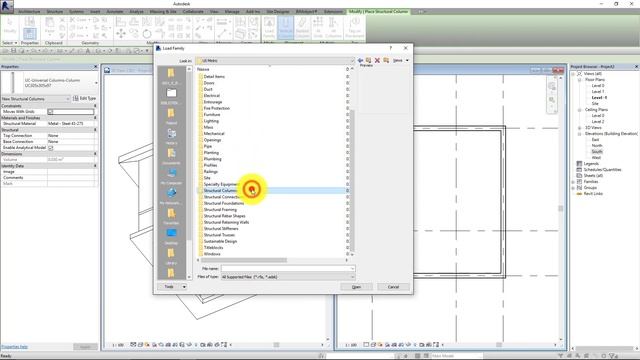
Task: Open the Architecture ribbon tab
Action: click(29, 12)
